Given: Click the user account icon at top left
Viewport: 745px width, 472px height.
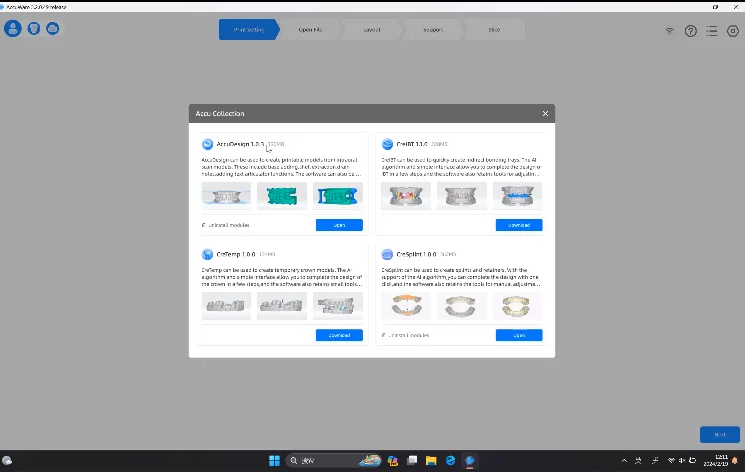Looking at the screenshot, I should click(13, 29).
